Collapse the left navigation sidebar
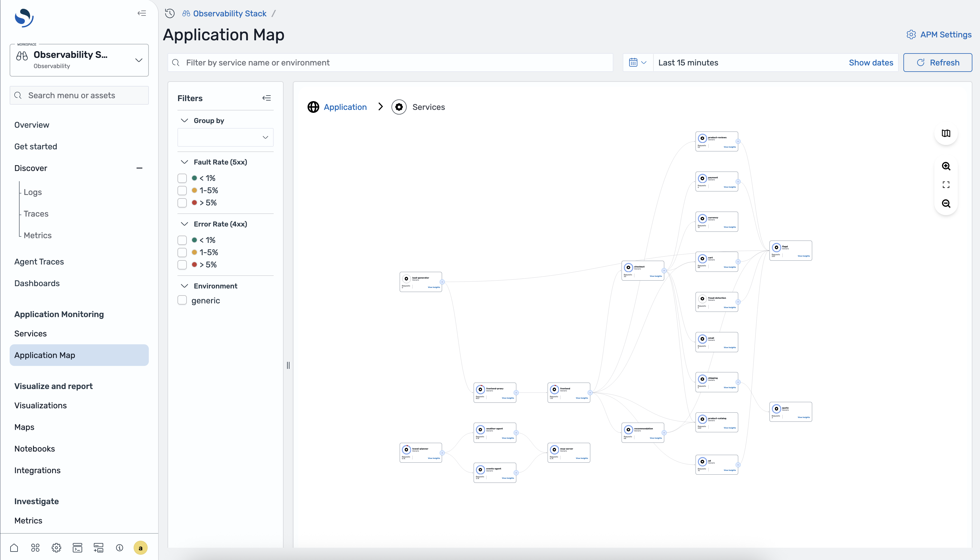 142,13
